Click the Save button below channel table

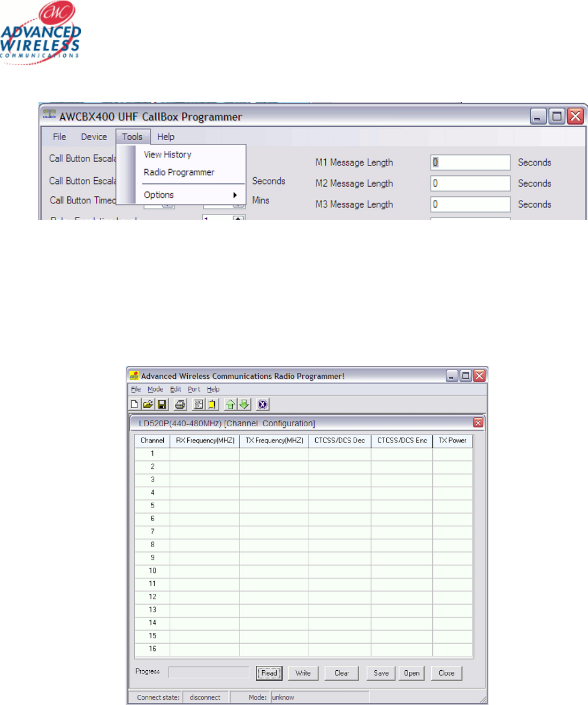[381, 673]
